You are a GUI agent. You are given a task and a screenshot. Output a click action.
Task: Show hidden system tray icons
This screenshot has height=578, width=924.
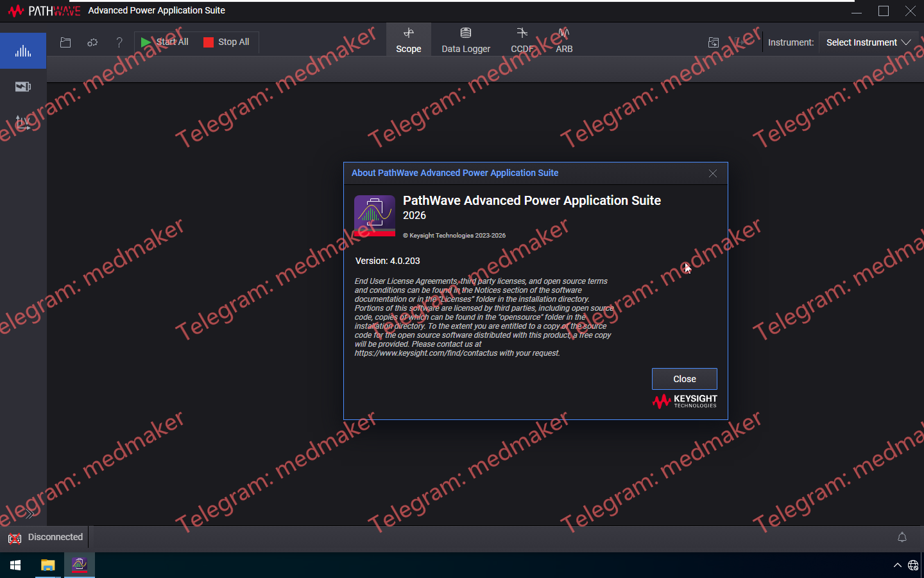pyautogui.click(x=897, y=565)
